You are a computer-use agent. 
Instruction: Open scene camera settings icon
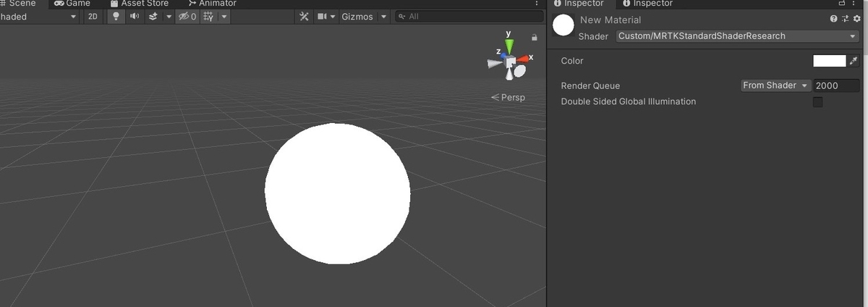point(323,17)
